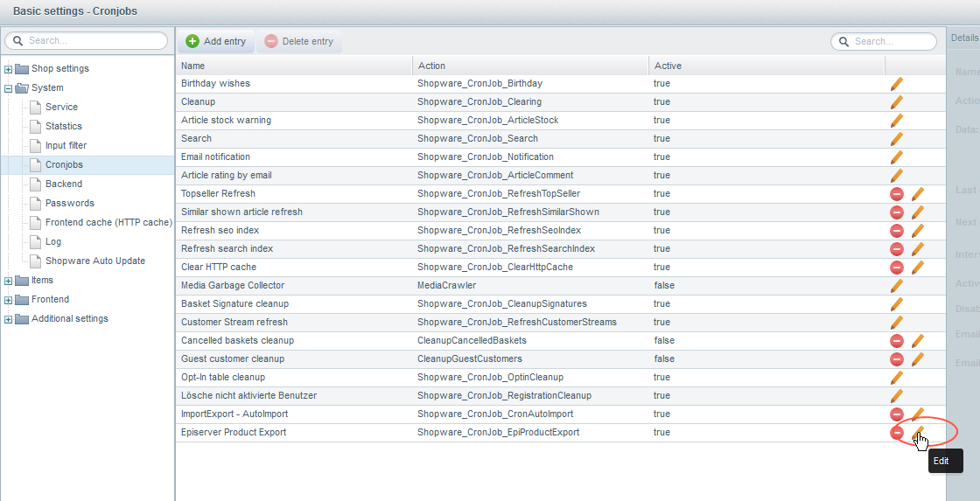This screenshot has height=501, width=980.
Task: Open the Input filter settings item
Action: 66,145
